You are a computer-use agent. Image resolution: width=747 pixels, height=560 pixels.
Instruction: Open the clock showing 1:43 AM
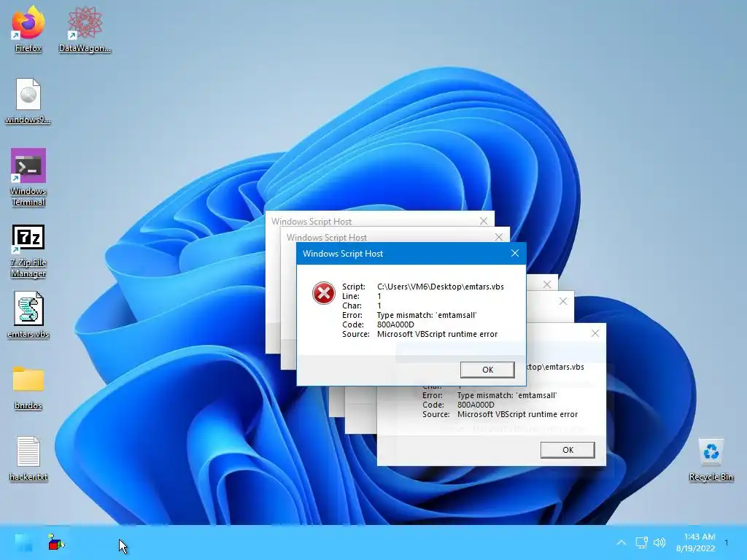[695, 542]
